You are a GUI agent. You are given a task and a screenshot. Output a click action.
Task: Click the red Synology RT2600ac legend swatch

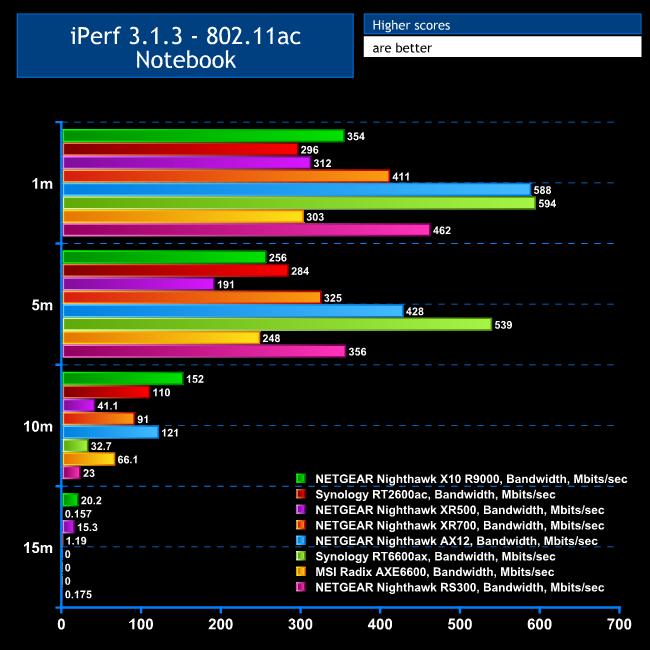(301, 494)
